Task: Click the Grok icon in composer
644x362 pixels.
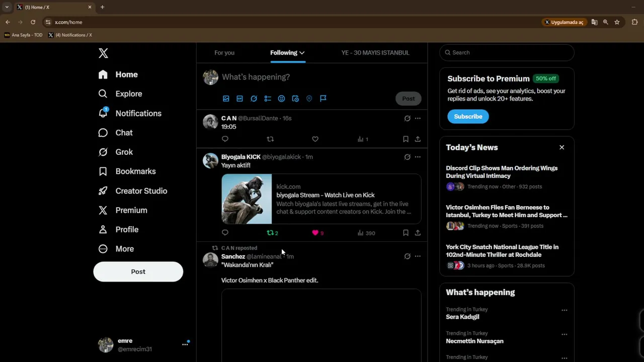Action: click(x=254, y=99)
